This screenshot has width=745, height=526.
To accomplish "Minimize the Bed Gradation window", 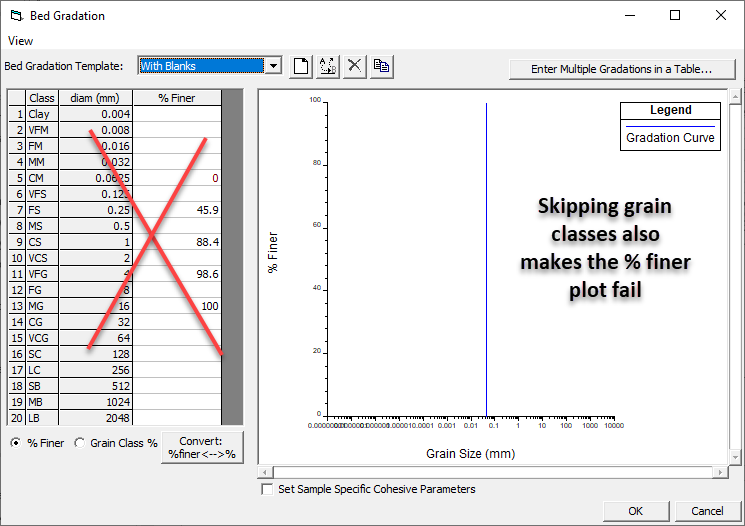I will (x=630, y=16).
